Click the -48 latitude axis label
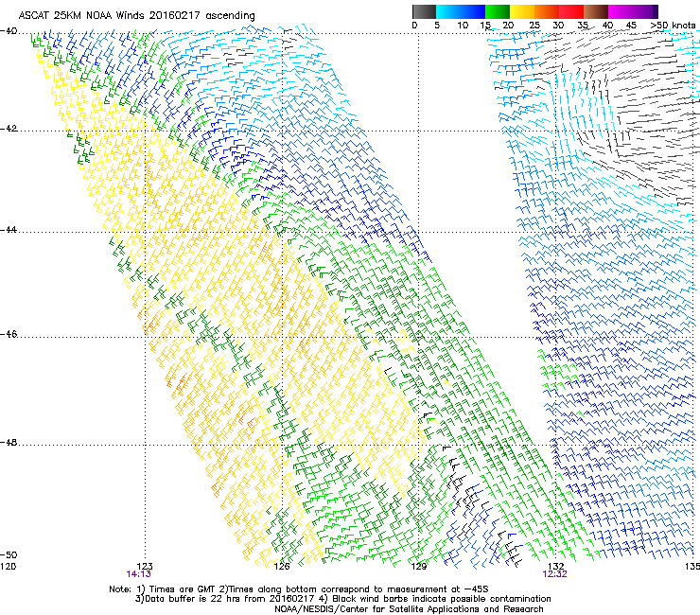This screenshot has height=615, width=700. 9,442
